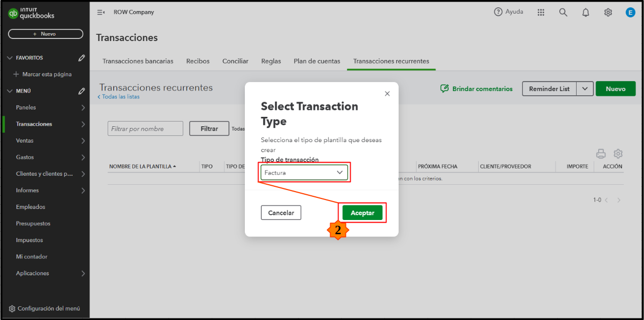The height and width of the screenshot is (320, 644).
Task: Click Marcar esta página
Action: (x=42, y=74)
